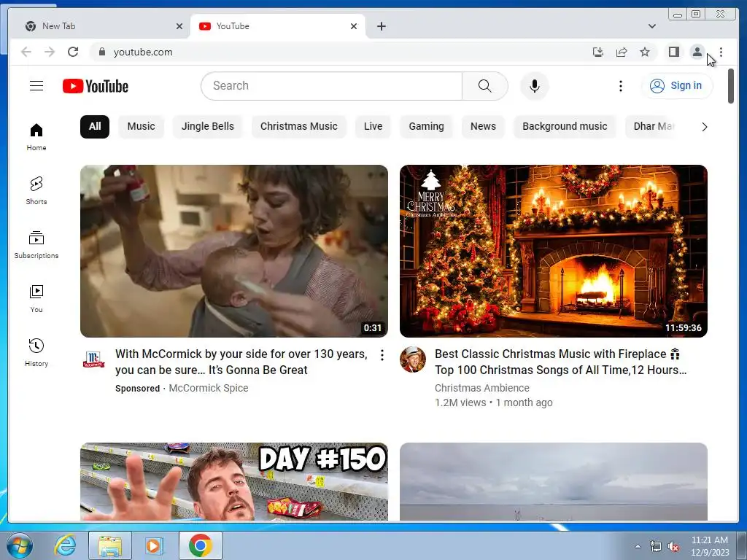Image resolution: width=747 pixels, height=560 pixels.
Task: Open the YouTube hamburger guide menu
Action: pos(36,86)
